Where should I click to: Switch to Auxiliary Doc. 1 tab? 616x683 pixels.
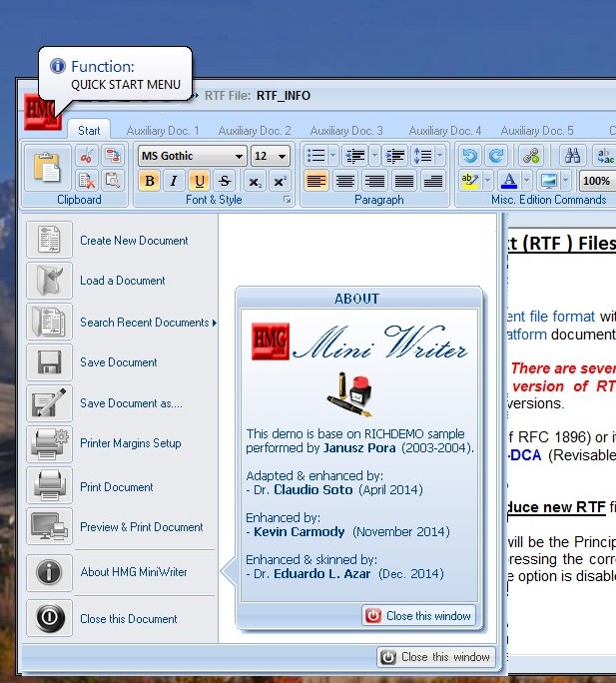(163, 130)
